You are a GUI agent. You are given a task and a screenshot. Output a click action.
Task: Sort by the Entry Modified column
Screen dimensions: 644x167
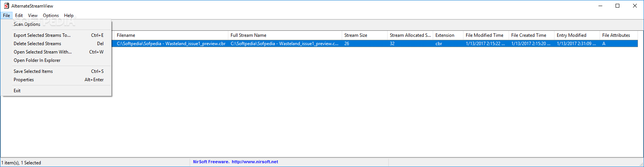[x=577, y=35]
